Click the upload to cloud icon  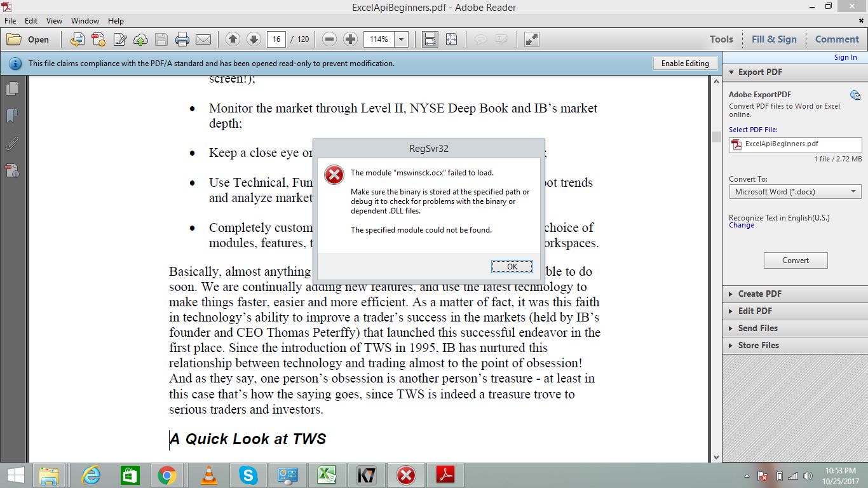(x=140, y=39)
